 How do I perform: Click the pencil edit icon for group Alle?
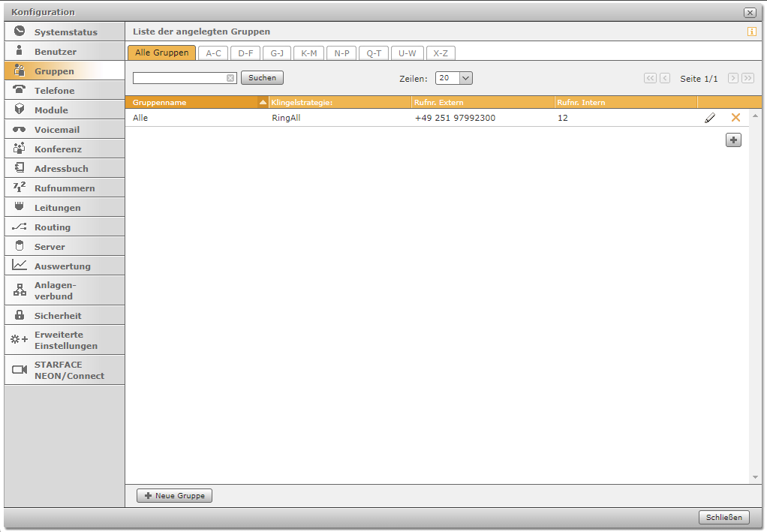coord(710,118)
